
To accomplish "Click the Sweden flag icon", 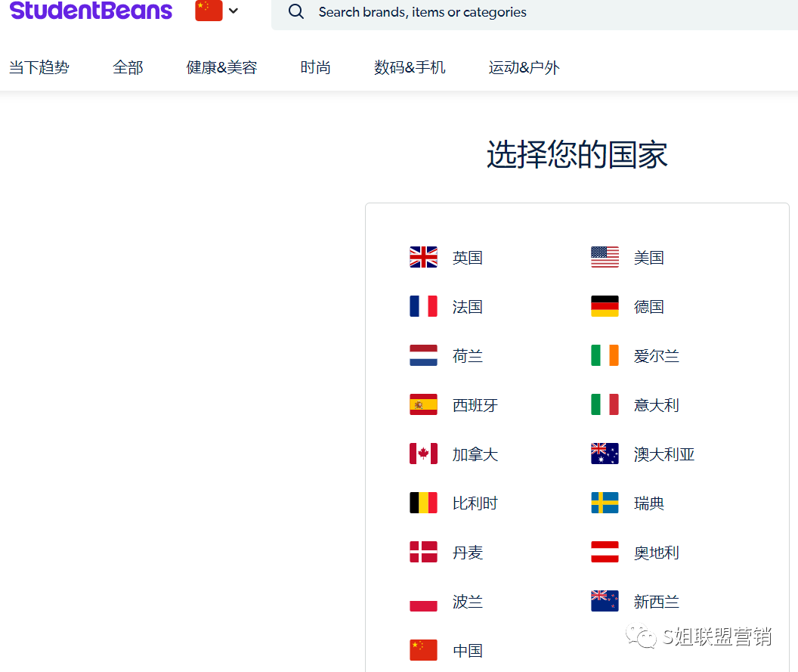I will tap(605, 503).
